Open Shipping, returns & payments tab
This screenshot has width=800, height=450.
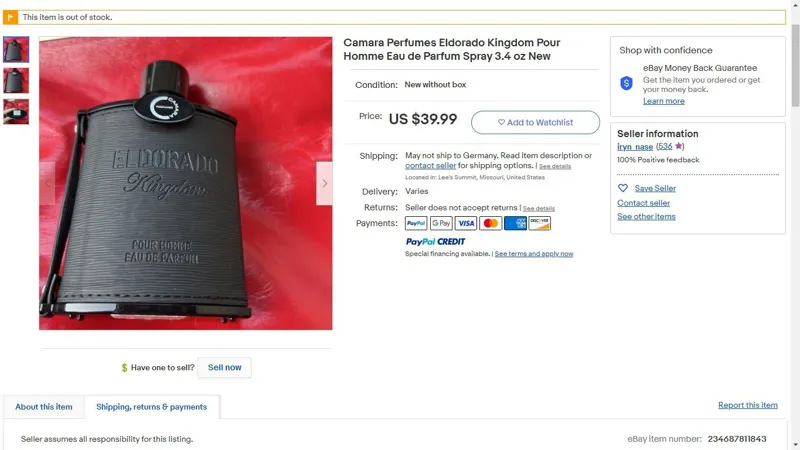pos(152,407)
